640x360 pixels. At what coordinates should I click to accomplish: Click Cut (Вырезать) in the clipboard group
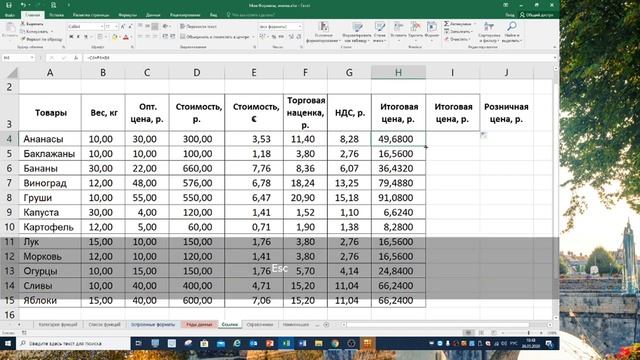32,24
